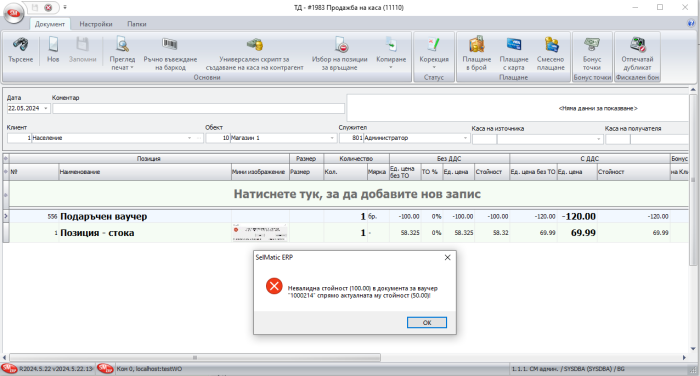This screenshot has width=700, height=376.
Task: Click the save icon in quick access toolbar
Action: click(35, 8)
